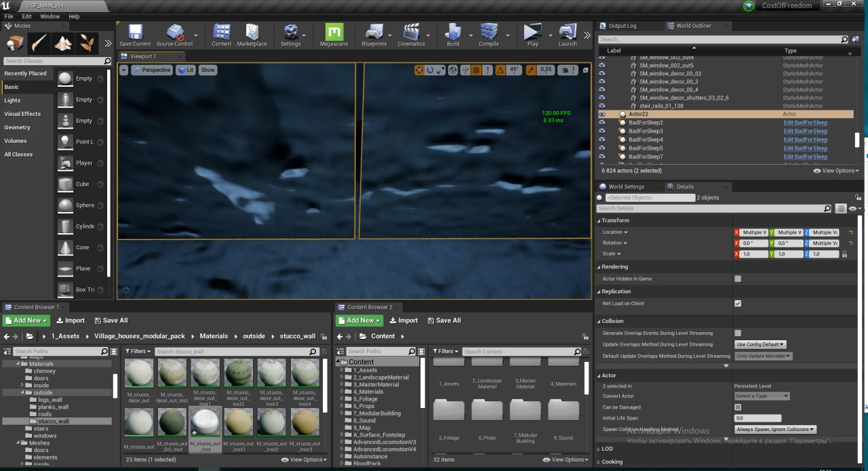Viewport: 868px width, 471px height.
Task: Open Source Control from the toolbar
Action: [174, 35]
